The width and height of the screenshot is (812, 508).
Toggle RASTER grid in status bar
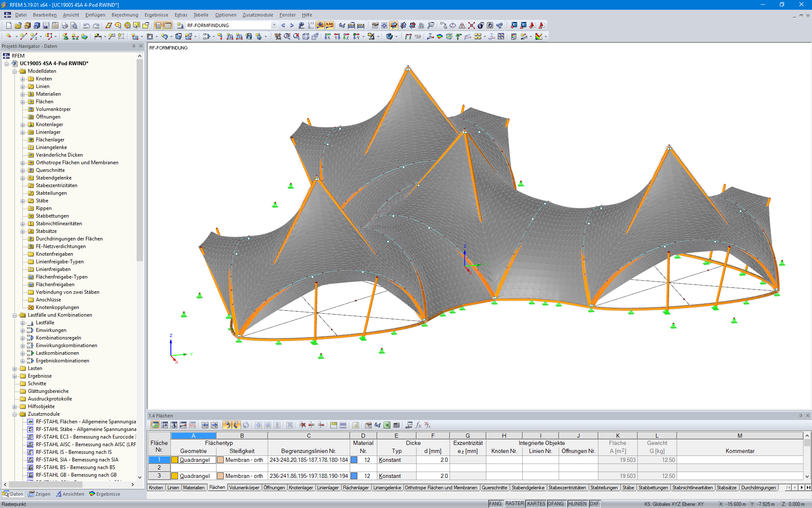514,504
